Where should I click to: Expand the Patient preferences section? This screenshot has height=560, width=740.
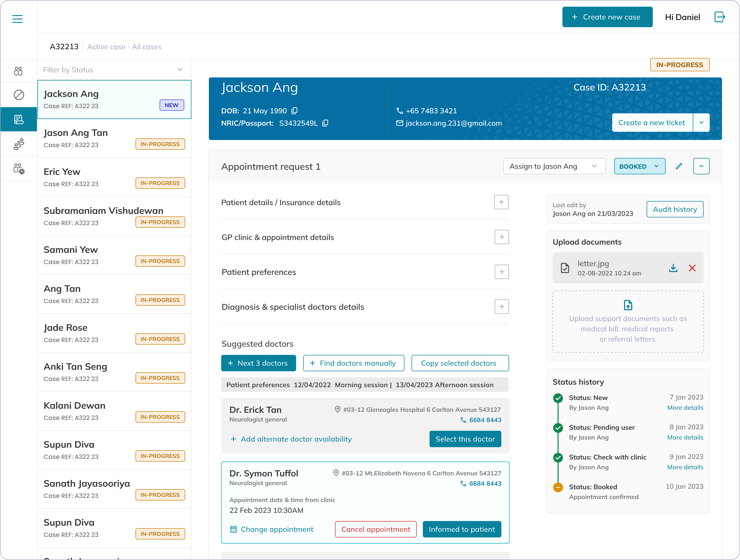[x=501, y=272]
